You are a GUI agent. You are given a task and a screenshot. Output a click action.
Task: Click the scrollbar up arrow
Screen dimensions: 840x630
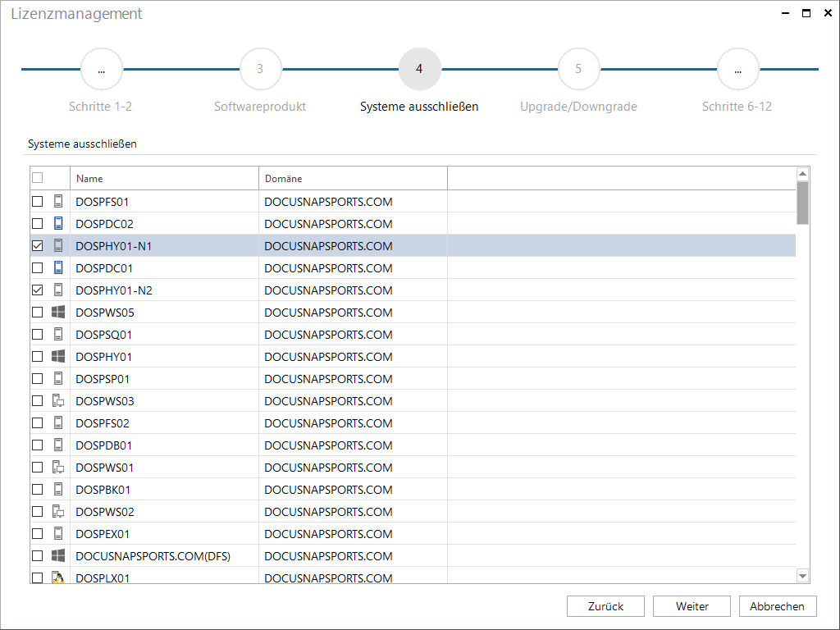pos(802,174)
